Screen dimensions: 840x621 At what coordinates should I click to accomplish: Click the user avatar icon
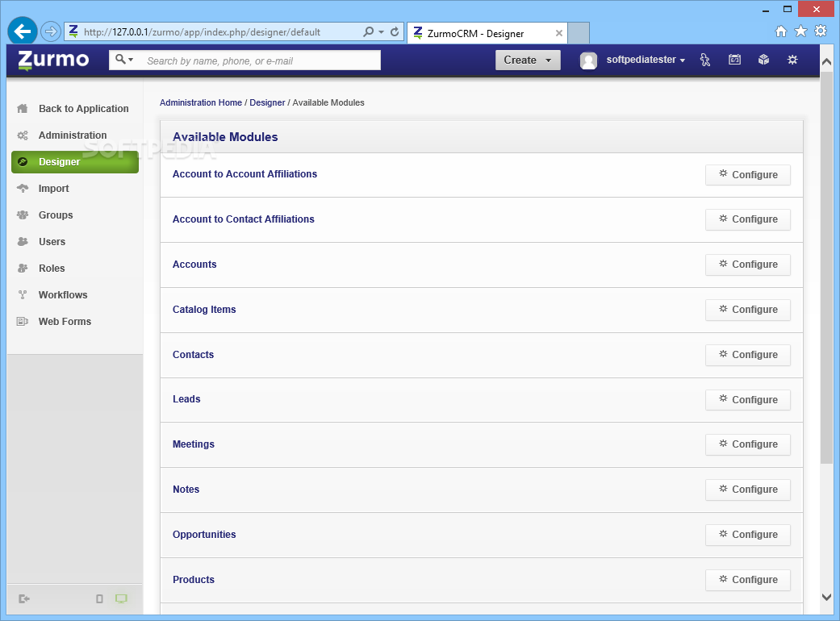tap(588, 60)
